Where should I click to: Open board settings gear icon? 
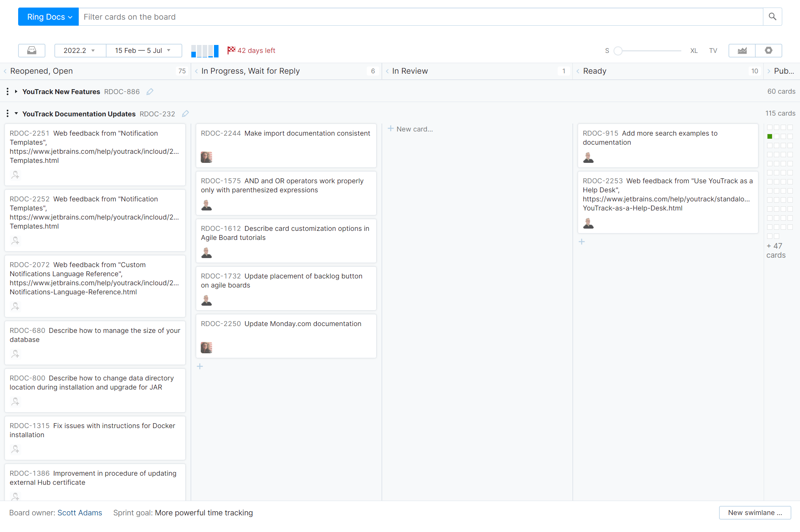click(x=769, y=51)
